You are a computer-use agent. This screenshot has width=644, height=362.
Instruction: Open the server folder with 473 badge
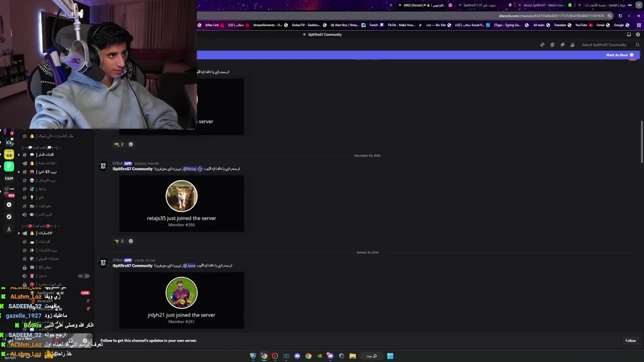(x=9, y=192)
